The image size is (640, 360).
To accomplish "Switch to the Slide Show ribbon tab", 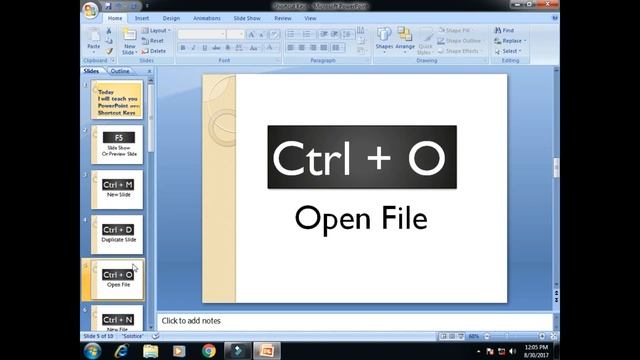I will [x=247, y=18].
